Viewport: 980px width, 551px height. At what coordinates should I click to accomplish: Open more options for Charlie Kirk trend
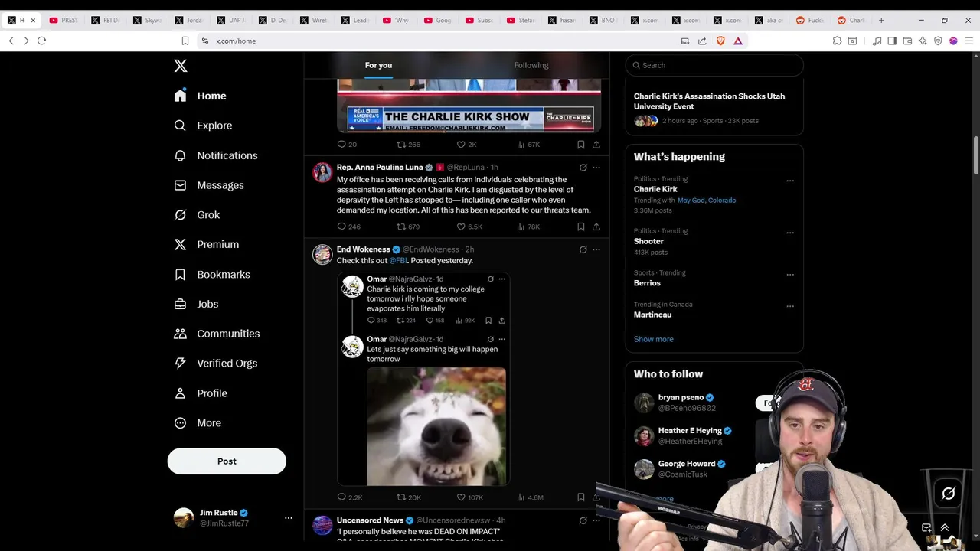coord(790,181)
